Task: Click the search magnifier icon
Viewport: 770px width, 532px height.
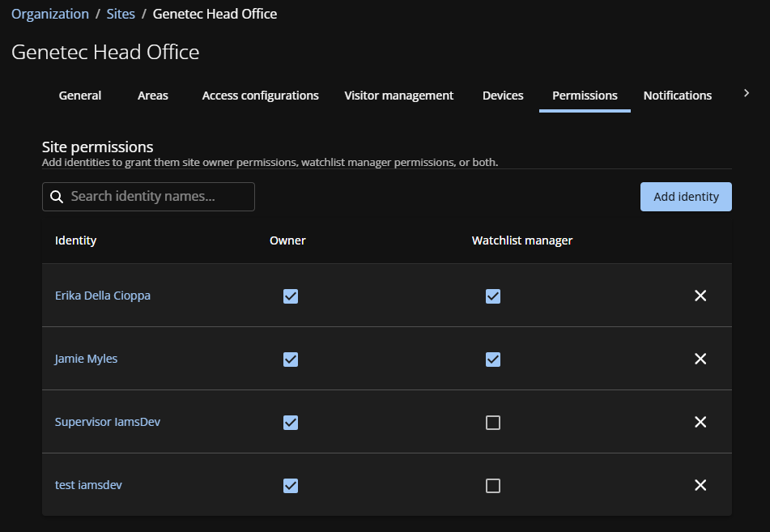Action: tap(57, 197)
